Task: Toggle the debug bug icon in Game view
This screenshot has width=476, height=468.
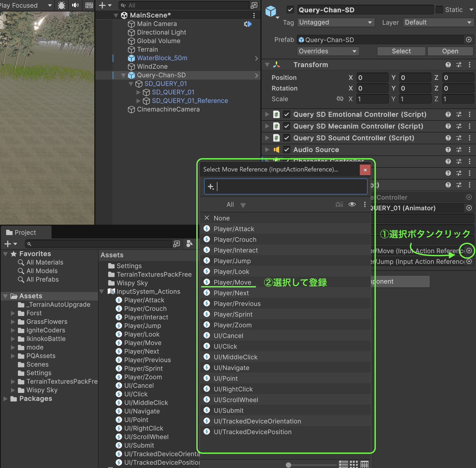Action: [x=61, y=5]
